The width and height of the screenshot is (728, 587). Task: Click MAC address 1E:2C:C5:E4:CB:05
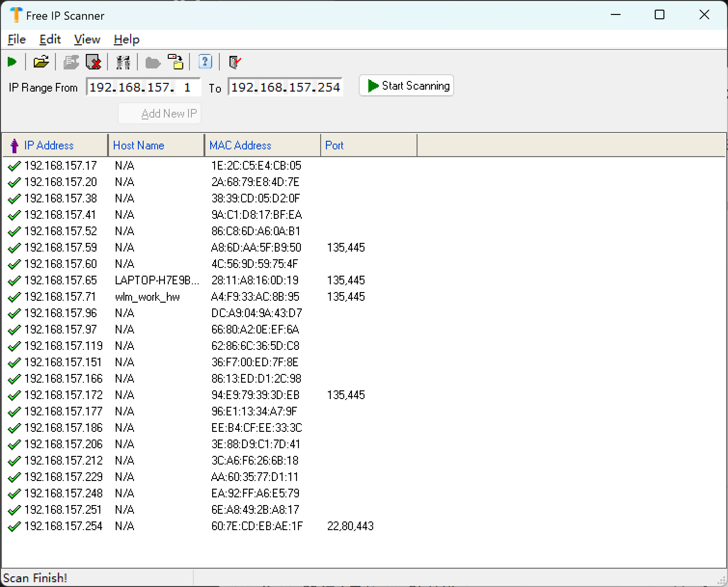(x=256, y=165)
